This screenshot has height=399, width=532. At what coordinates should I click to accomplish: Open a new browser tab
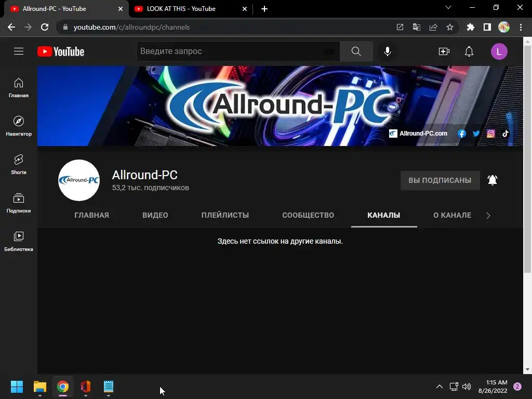tap(264, 9)
